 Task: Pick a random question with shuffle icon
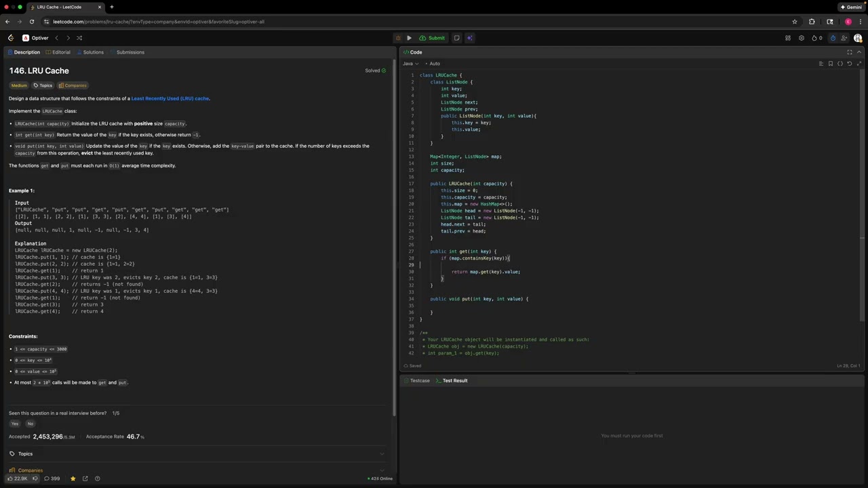click(79, 38)
